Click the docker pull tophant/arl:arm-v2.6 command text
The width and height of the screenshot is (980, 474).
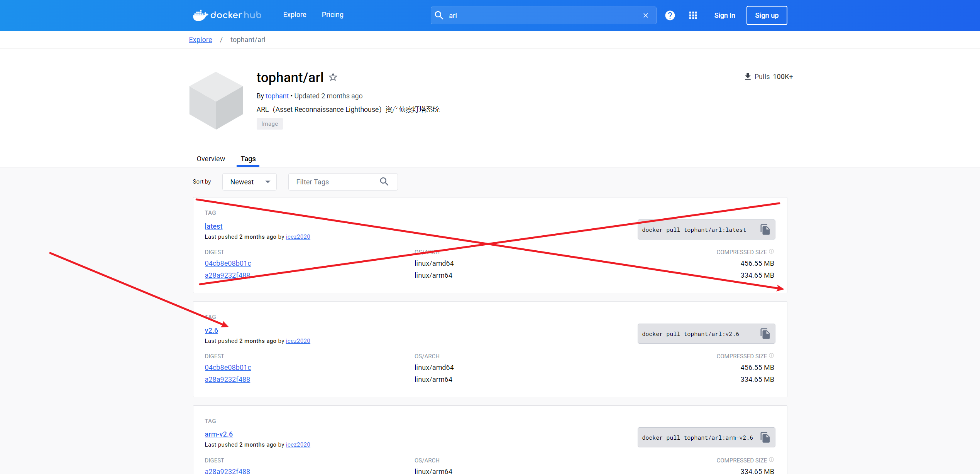point(698,438)
